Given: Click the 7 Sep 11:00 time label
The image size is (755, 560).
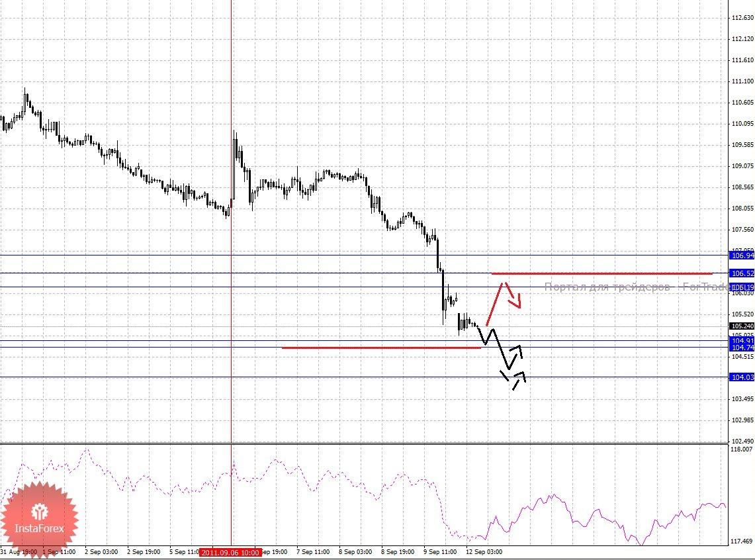Looking at the screenshot, I should [313, 552].
